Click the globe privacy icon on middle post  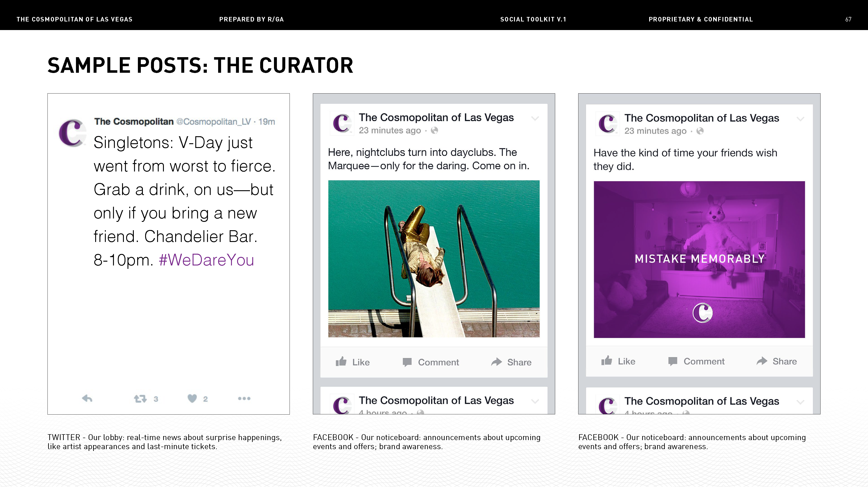point(434,130)
